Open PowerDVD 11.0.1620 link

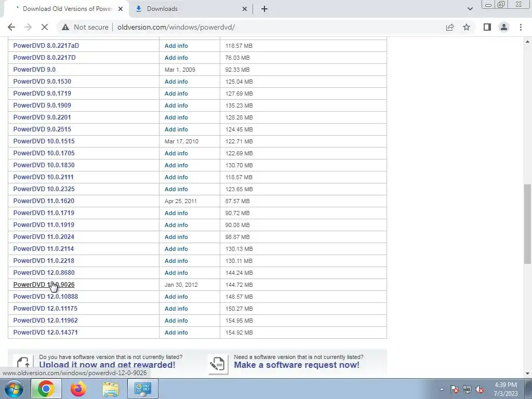click(44, 201)
